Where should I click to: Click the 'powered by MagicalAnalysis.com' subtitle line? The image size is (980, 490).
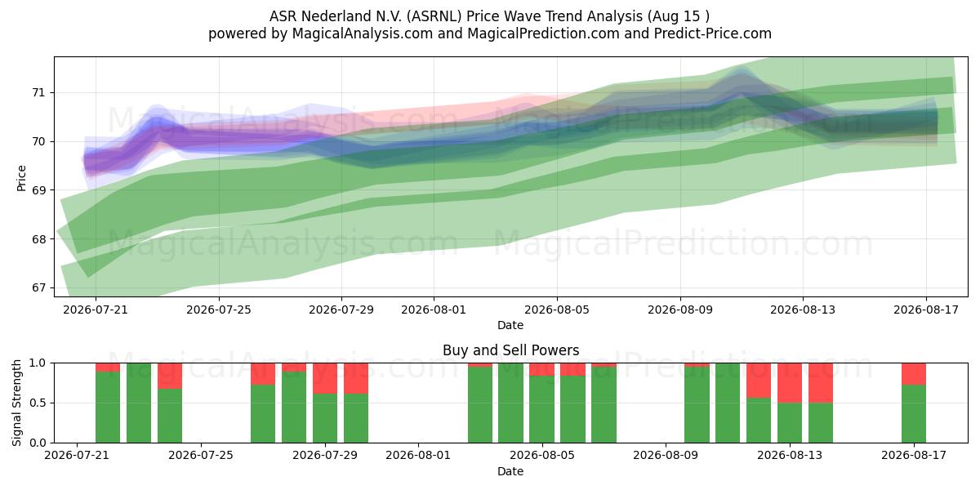pyautogui.click(x=490, y=33)
